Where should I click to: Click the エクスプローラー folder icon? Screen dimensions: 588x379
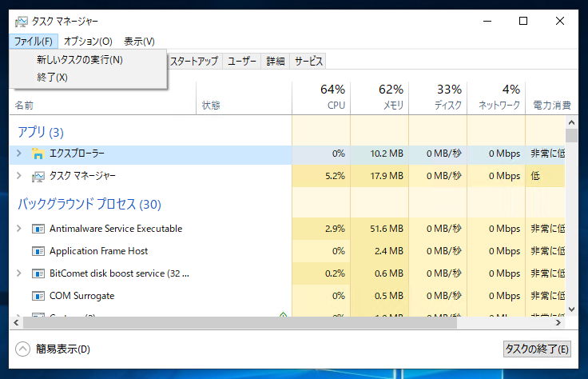click(38, 154)
